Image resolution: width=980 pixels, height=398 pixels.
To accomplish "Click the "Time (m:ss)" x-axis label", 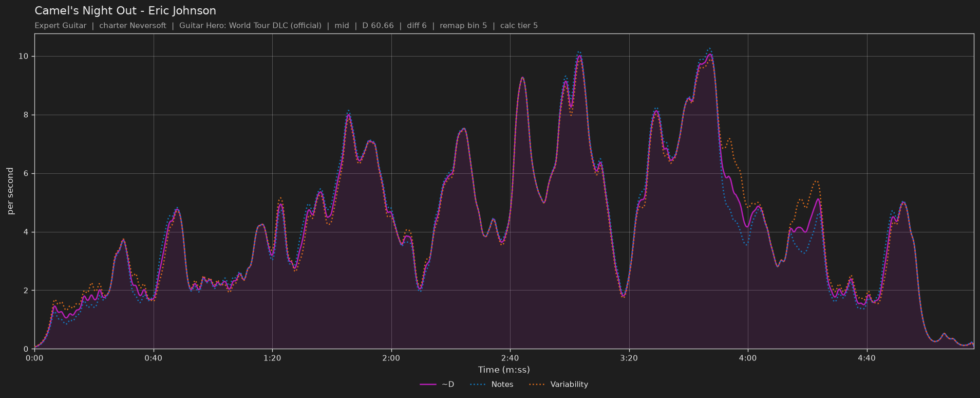I will pyautogui.click(x=504, y=370).
